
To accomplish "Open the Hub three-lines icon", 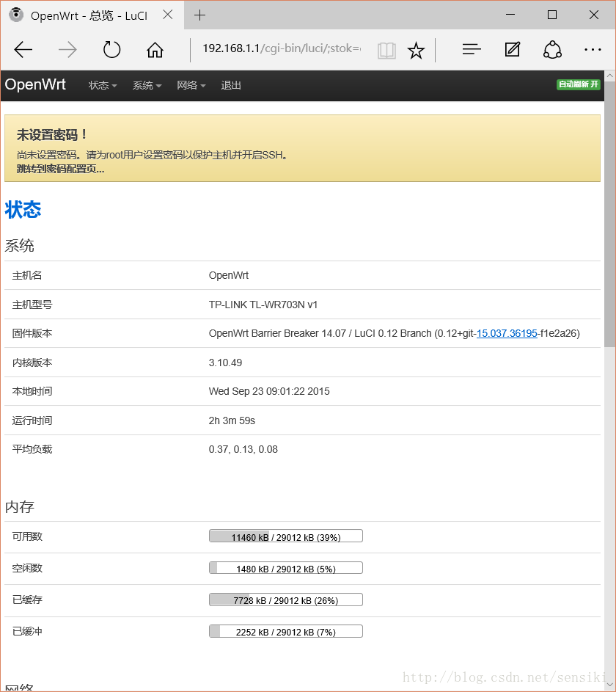I will [472, 49].
